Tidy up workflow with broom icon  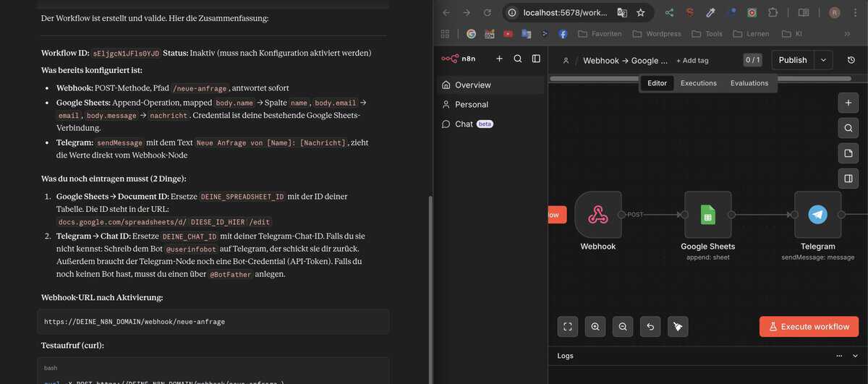pyautogui.click(x=678, y=327)
